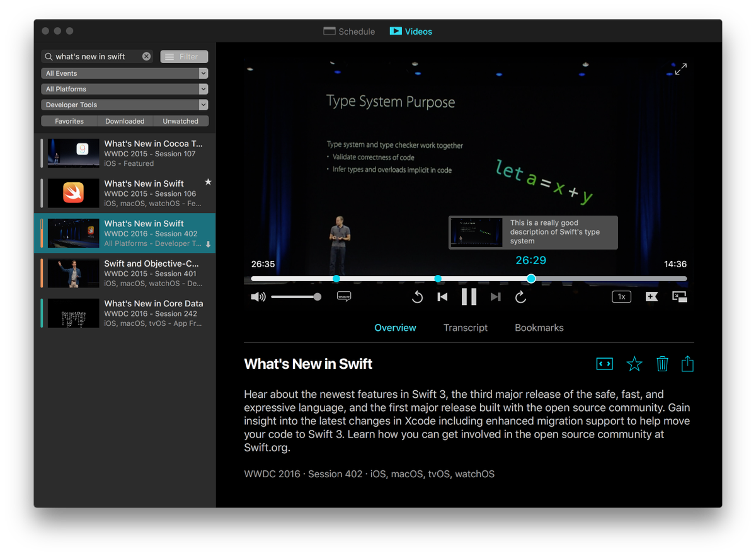The image size is (756, 556).
Task: Select What's New in Swift Session 106
Action: tap(125, 193)
